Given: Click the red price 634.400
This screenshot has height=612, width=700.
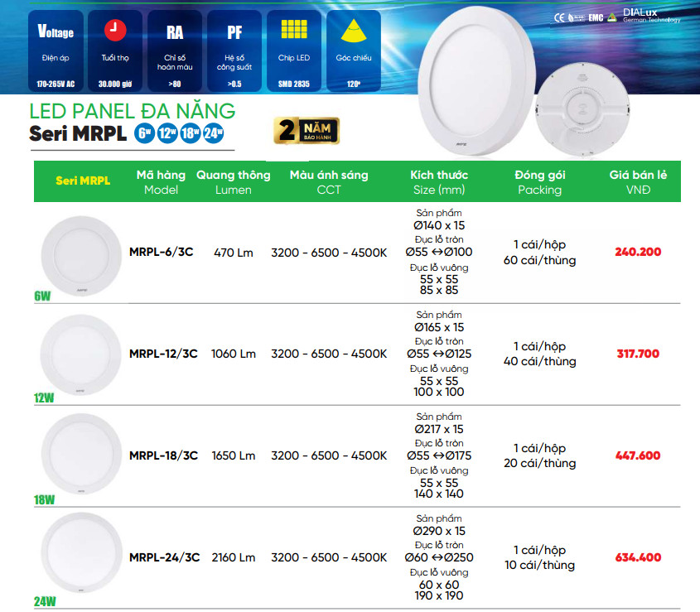Looking at the screenshot, I should coord(638,557).
